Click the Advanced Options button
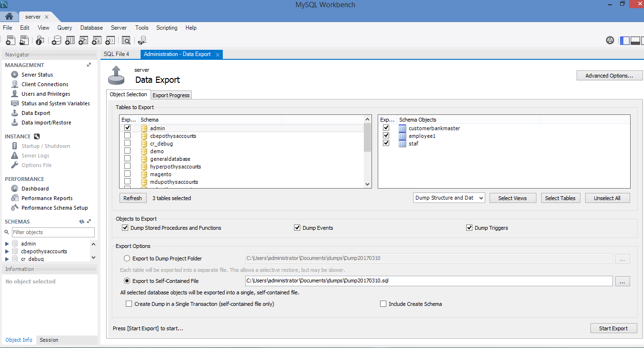 tap(610, 76)
